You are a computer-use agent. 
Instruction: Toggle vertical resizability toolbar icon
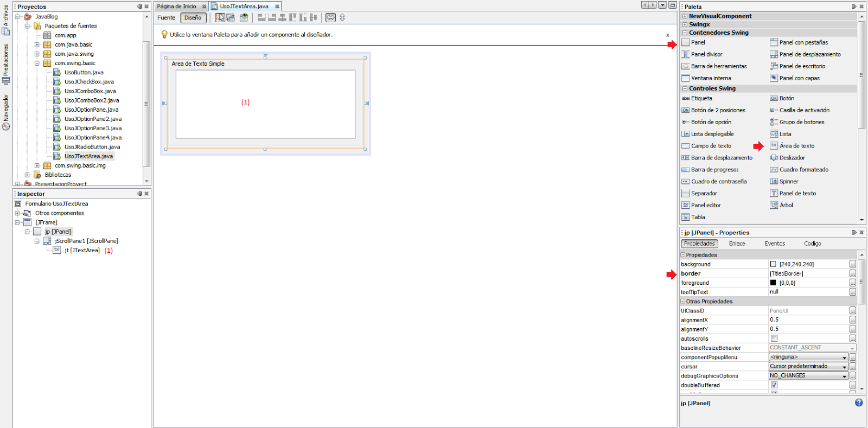[342, 17]
